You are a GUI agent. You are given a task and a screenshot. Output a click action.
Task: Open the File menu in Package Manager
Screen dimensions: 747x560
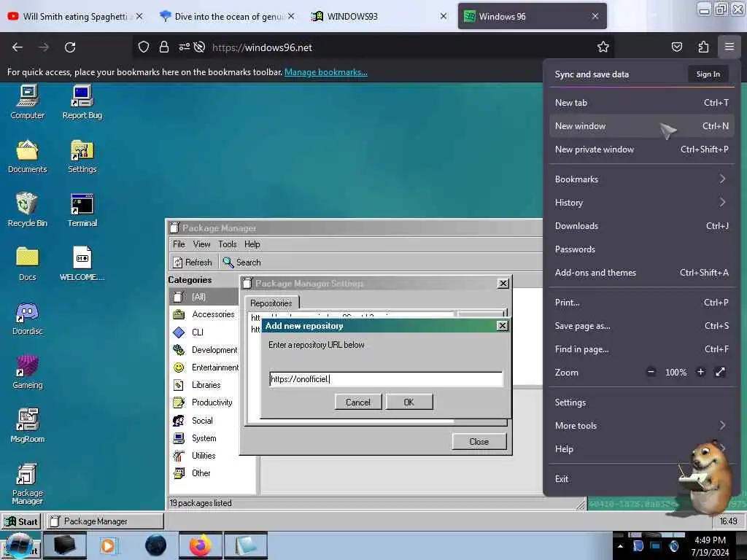click(179, 244)
